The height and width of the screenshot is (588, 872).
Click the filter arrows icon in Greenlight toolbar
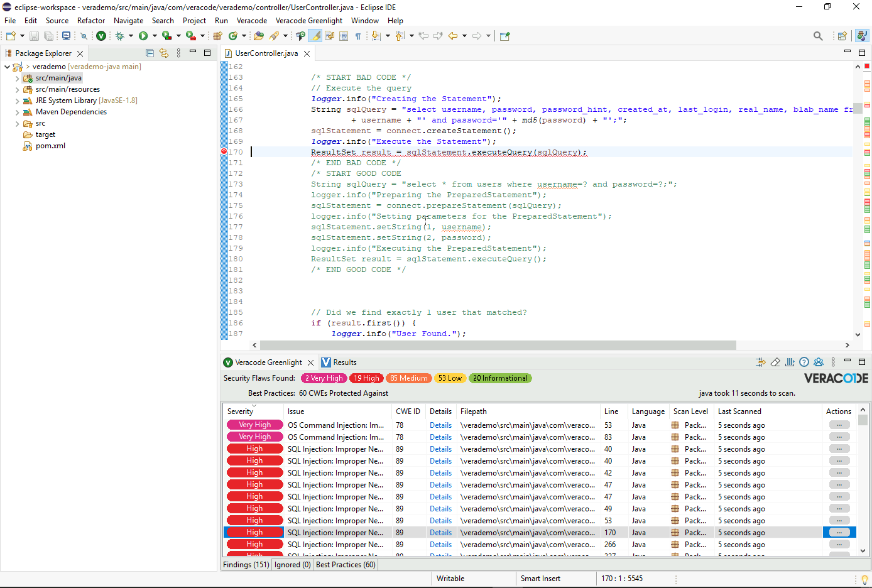click(x=761, y=362)
